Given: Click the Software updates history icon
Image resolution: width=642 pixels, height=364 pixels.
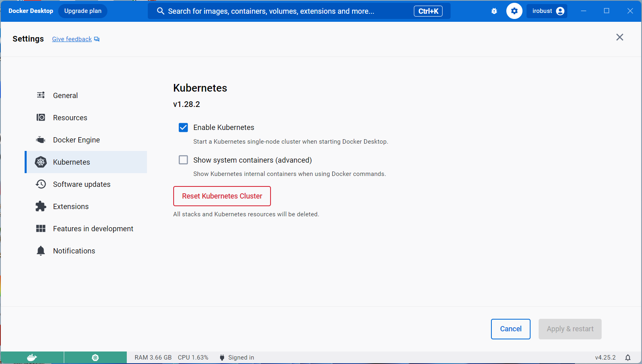Looking at the screenshot, I should (41, 184).
